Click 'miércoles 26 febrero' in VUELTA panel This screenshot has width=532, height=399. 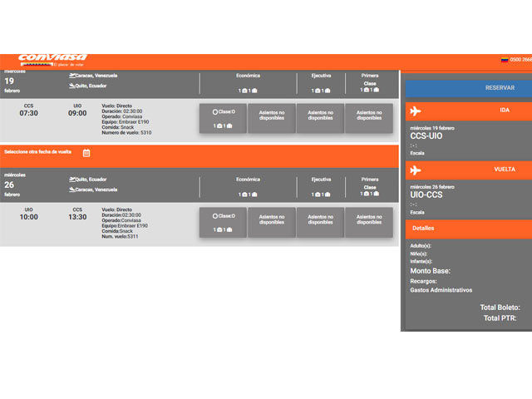tap(432, 187)
